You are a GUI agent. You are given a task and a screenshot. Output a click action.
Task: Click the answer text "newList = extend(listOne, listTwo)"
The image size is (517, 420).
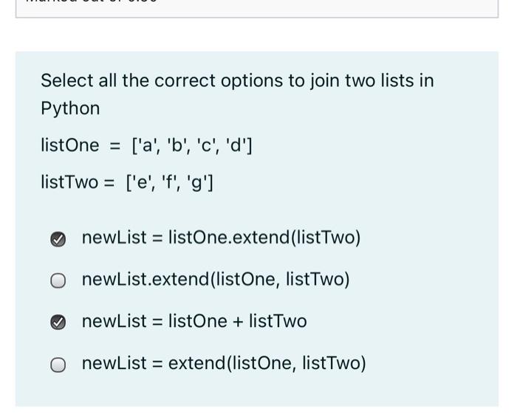click(224, 364)
